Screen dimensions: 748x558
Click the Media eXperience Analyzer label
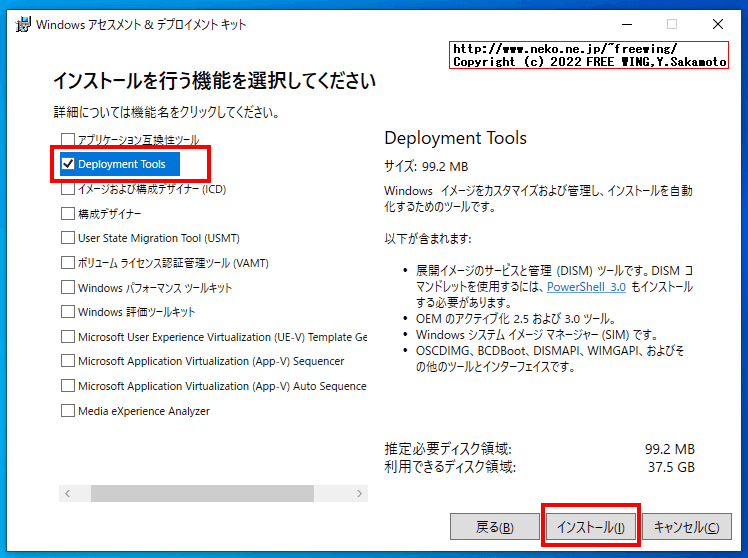click(144, 411)
